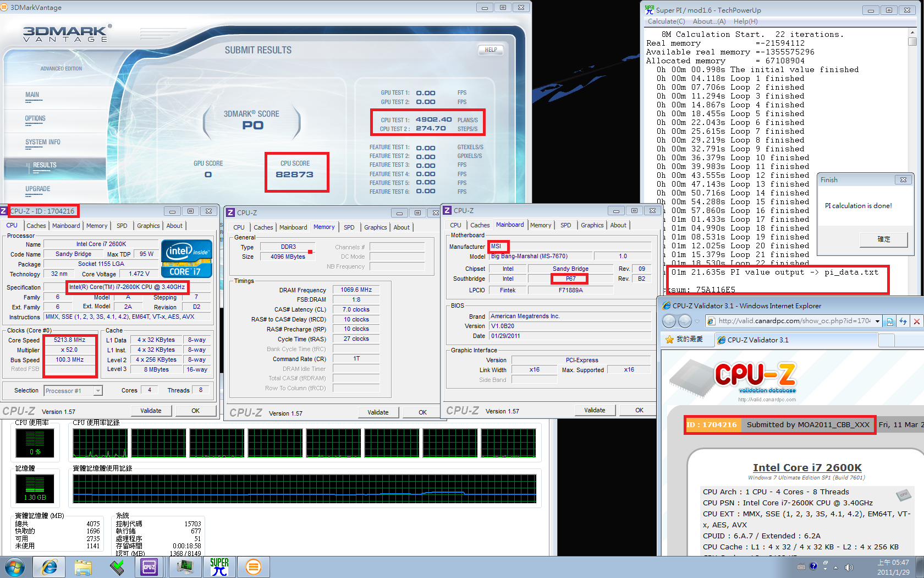Screen dimensions: 924x578
Task: Open IE address bar dropdown
Action: [877, 321]
